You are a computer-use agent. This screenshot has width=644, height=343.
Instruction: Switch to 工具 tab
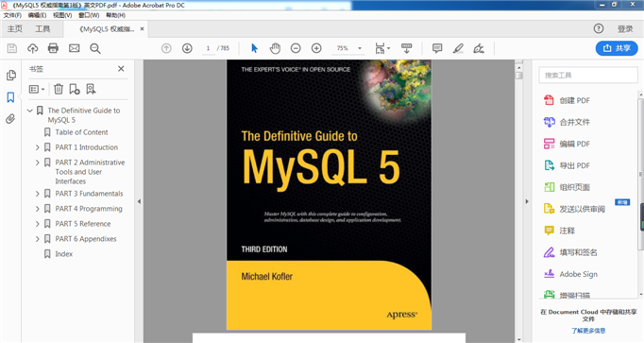click(42, 28)
